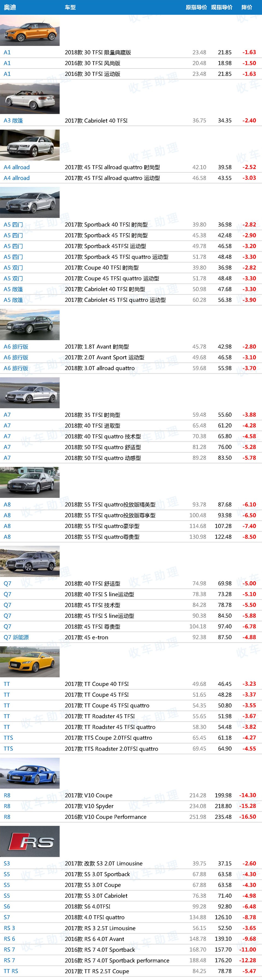262x980 pixels.
Task: Open A5 双门 link for Coupe 40 TFSI 时尚型
Action: tap(13, 268)
